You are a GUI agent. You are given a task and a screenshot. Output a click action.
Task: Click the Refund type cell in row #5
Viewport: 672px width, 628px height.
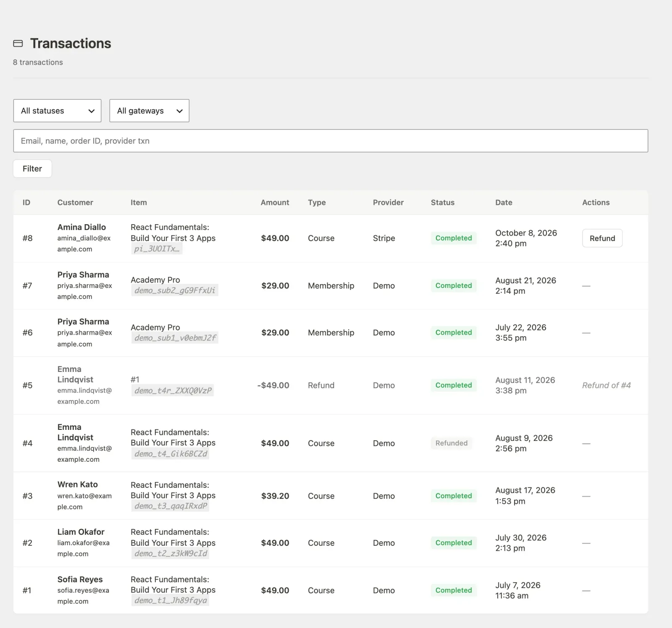click(321, 385)
